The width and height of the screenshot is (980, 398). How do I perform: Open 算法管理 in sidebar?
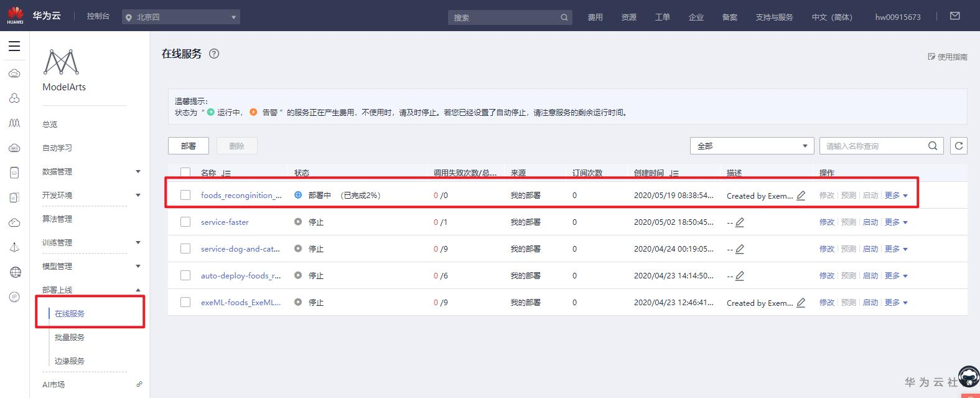pyautogui.click(x=57, y=219)
